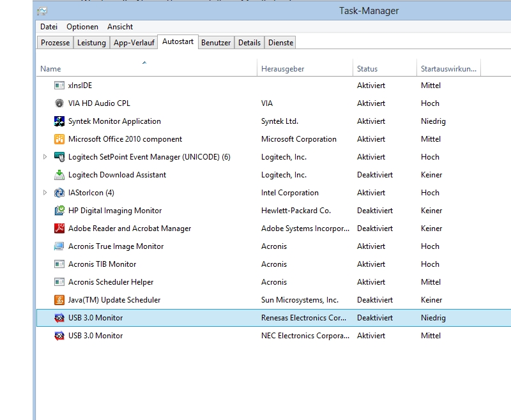Sort by the Herausgeber column header
The width and height of the screenshot is (511, 420).
click(x=305, y=68)
